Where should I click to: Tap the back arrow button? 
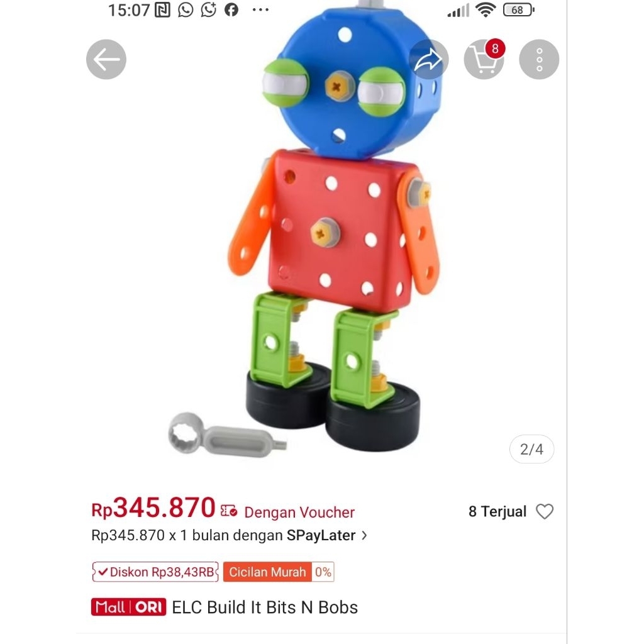tap(106, 60)
